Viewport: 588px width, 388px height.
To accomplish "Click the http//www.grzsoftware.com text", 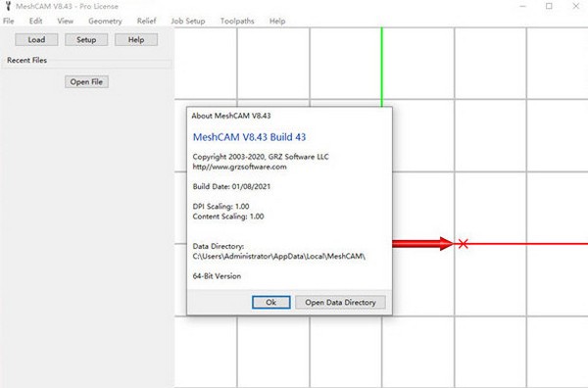I will coord(240,167).
